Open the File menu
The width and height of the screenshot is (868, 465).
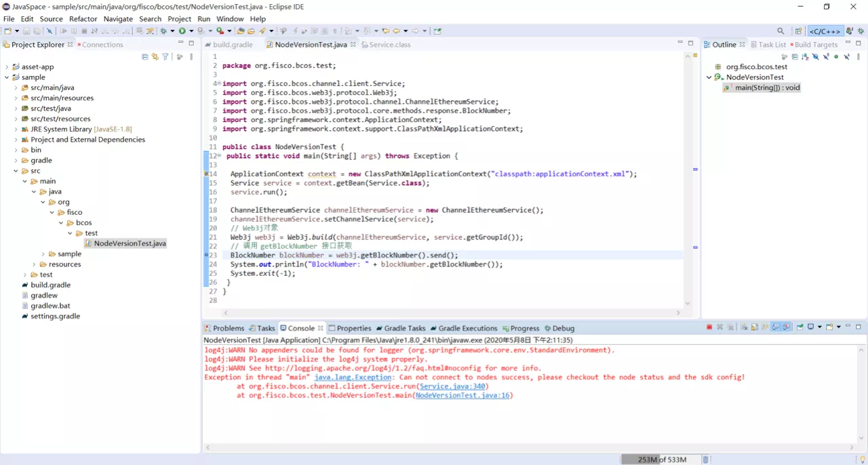coord(9,19)
